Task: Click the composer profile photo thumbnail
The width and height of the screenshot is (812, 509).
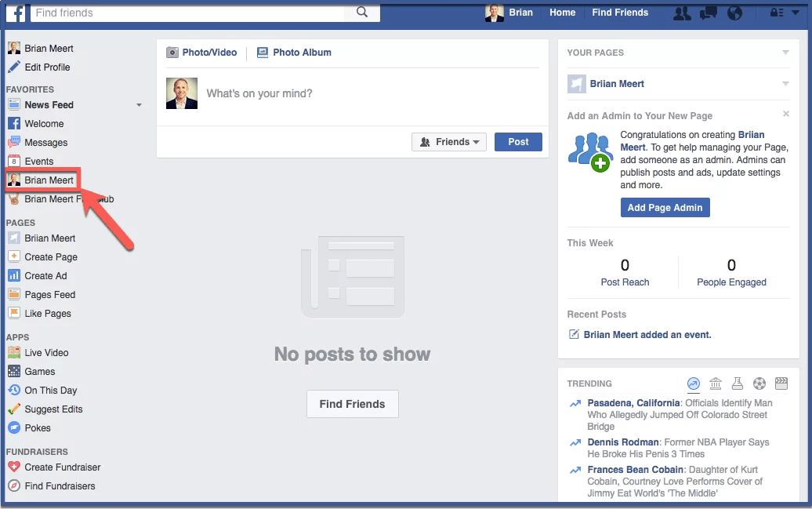Action: [182, 93]
